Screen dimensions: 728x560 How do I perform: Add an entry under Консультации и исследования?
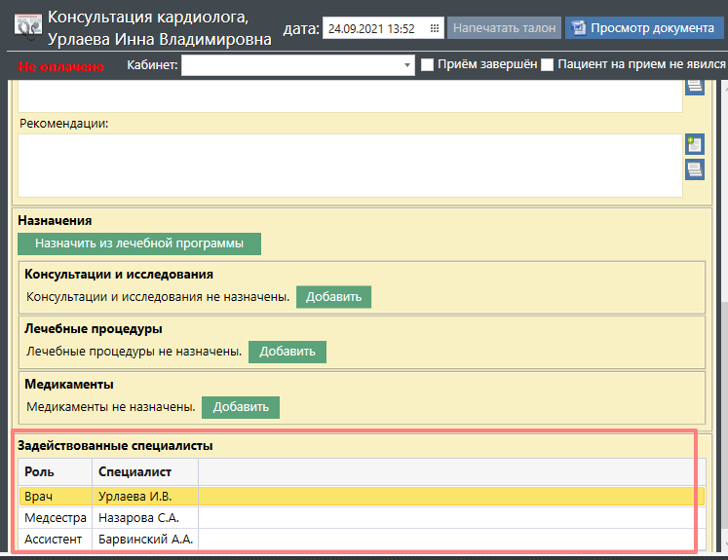(x=333, y=297)
